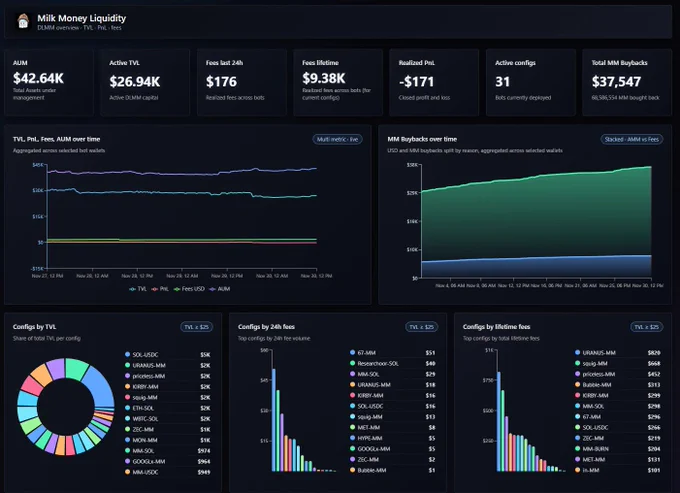Select the Fees last 24h $176 card
This screenshot has width=680, height=493.
242,82
